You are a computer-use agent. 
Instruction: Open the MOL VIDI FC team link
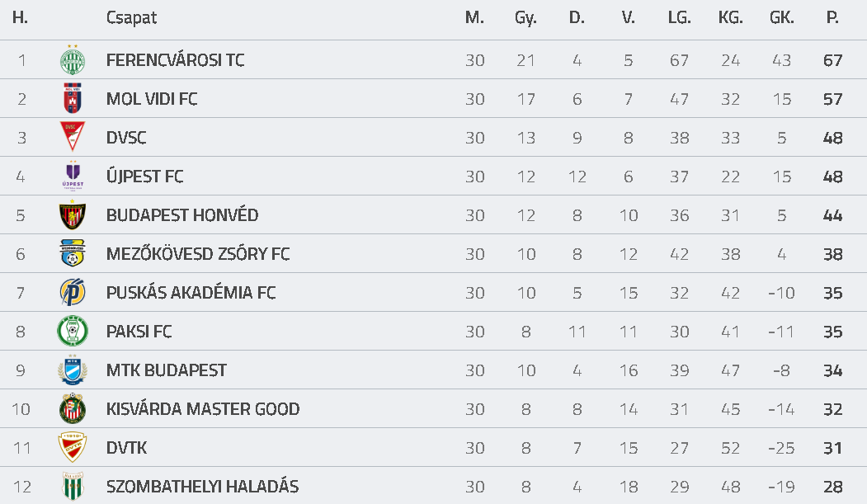point(152,99)
